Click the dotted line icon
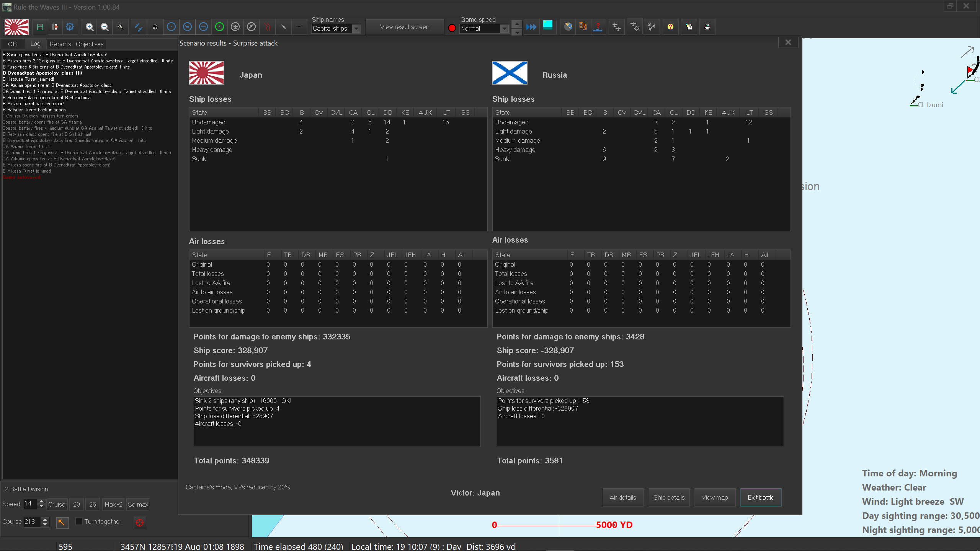Viewport: 980px width, 551px height. tap(299, 27)
